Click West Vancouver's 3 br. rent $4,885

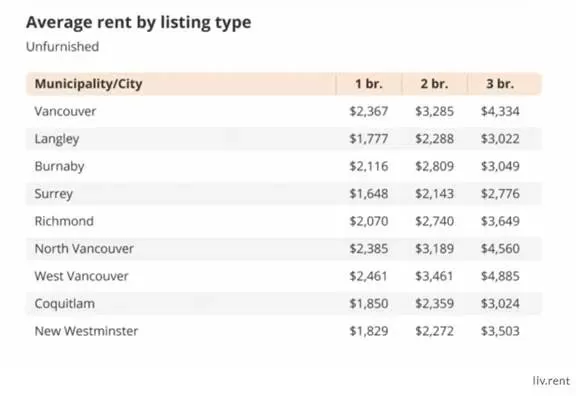500,276
